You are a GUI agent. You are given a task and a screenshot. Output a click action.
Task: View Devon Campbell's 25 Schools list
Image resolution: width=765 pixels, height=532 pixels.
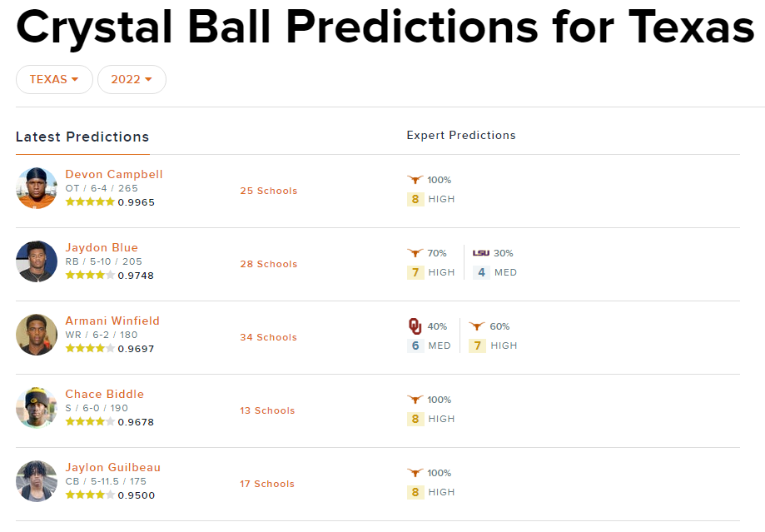[x=268, y=191]
